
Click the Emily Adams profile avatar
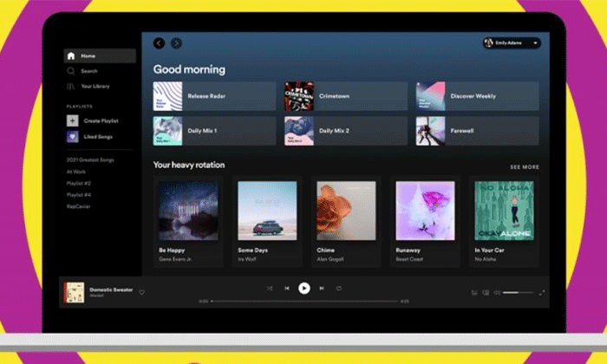(x=489, y=43)
